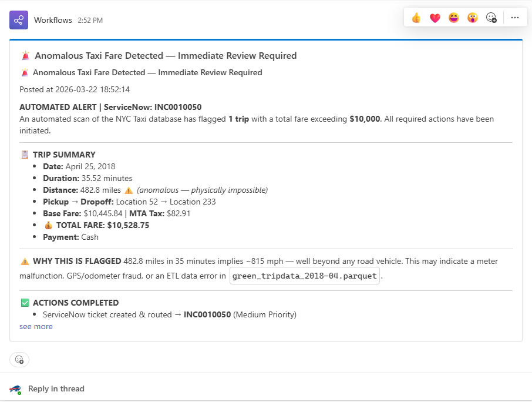Click the 2:52 PM message timestamp
Screen dimensions: 532x402
pyautogui.click(x=90, y=21)
